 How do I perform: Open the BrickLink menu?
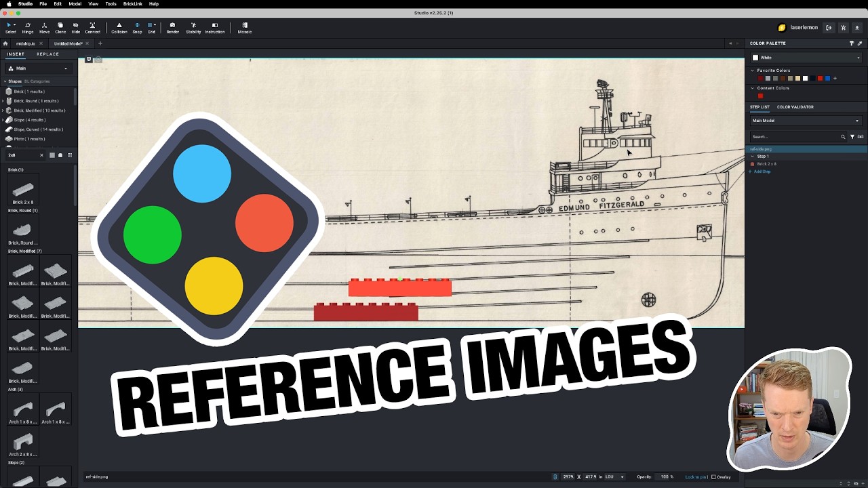click(x=133, y=4)
